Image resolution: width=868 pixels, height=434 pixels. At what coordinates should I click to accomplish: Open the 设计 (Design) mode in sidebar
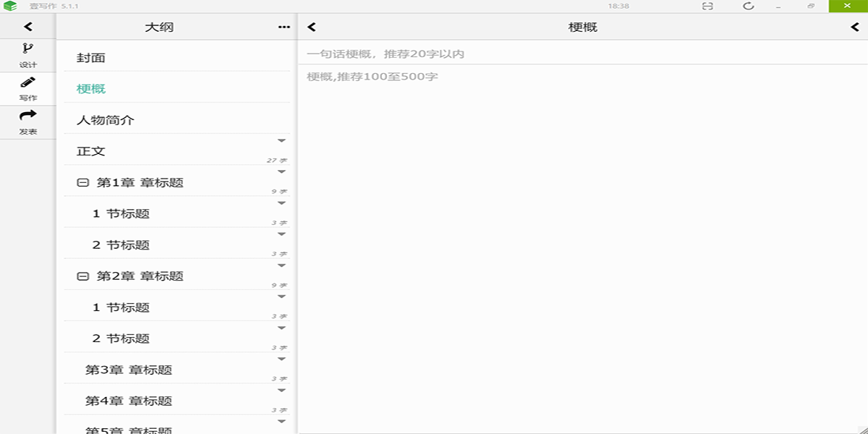tap(27, 55)
